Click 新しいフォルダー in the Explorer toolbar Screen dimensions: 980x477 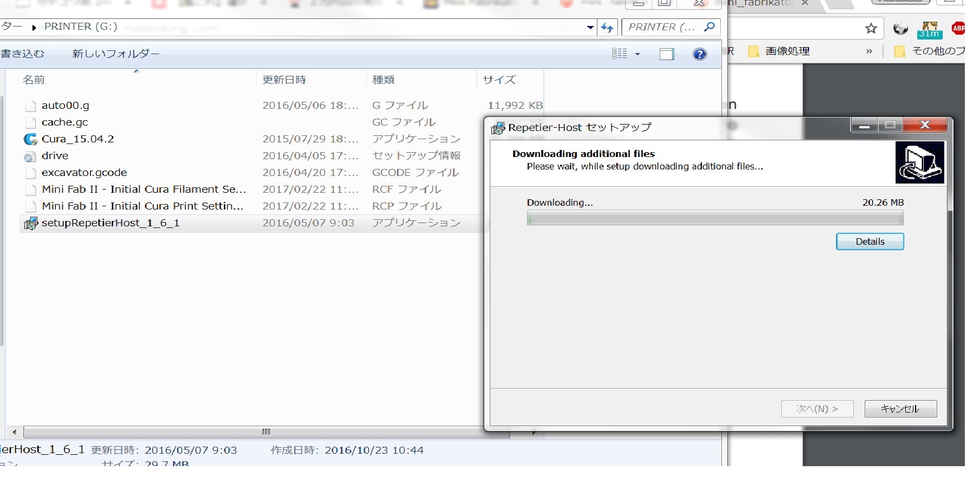coord(116,54)
